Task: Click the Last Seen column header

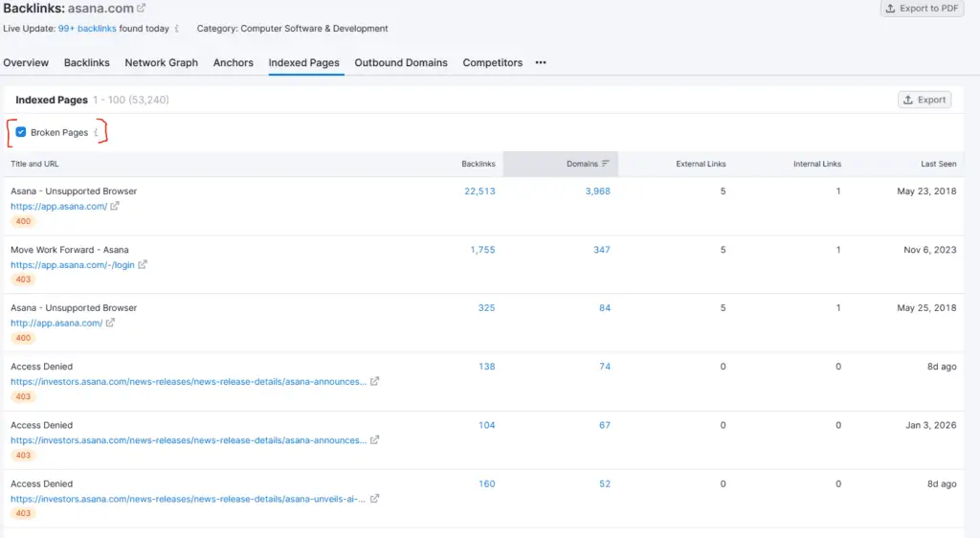Action: coord(938,164)
